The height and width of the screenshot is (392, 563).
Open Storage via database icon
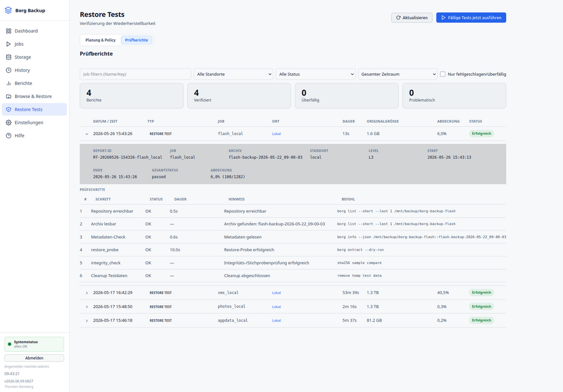point(8,57)
